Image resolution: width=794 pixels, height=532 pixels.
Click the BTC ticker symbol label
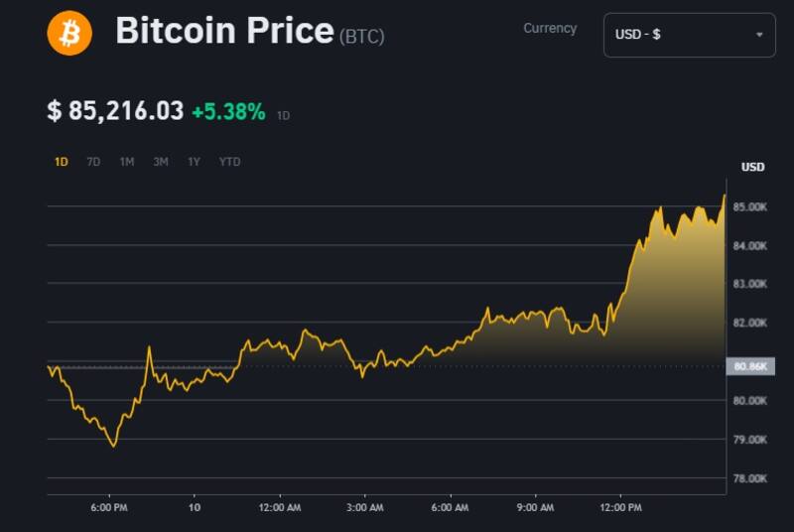(362, 37)
